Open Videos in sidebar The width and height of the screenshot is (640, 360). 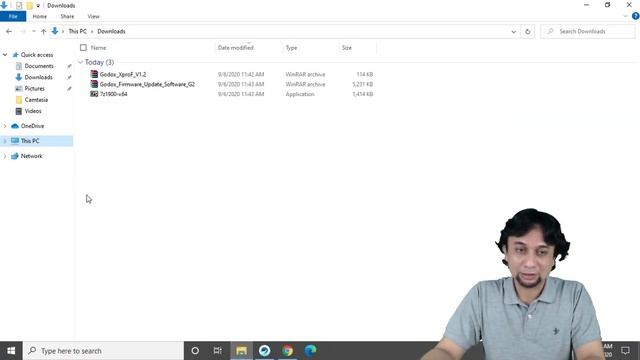pyautogui.click(x=33, y=111)
